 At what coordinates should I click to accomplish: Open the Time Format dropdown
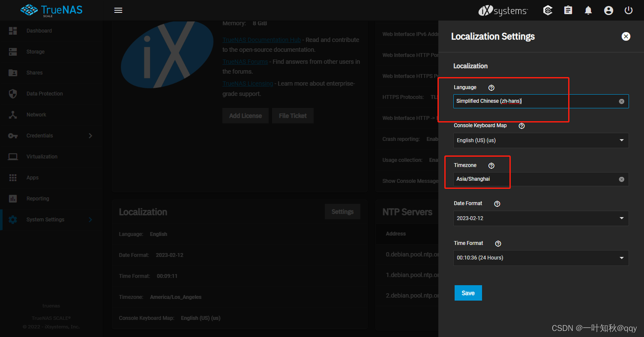pos(541,258)
